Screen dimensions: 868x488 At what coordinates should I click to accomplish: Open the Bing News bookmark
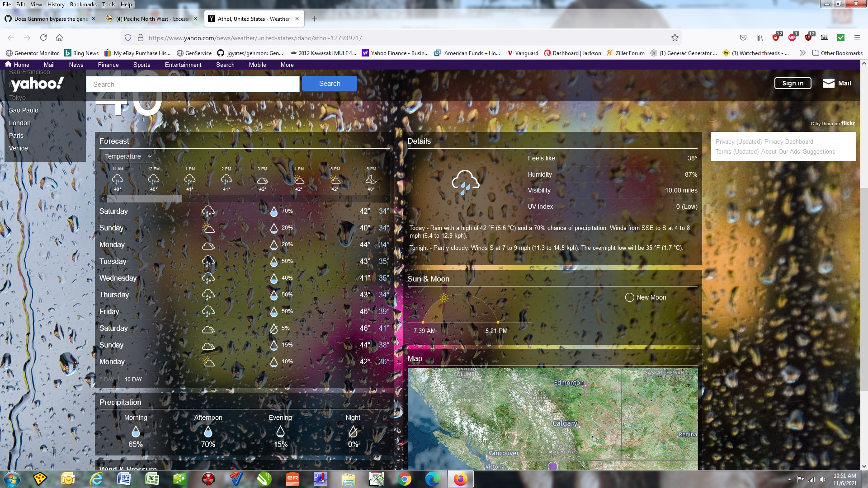(81, 53)
